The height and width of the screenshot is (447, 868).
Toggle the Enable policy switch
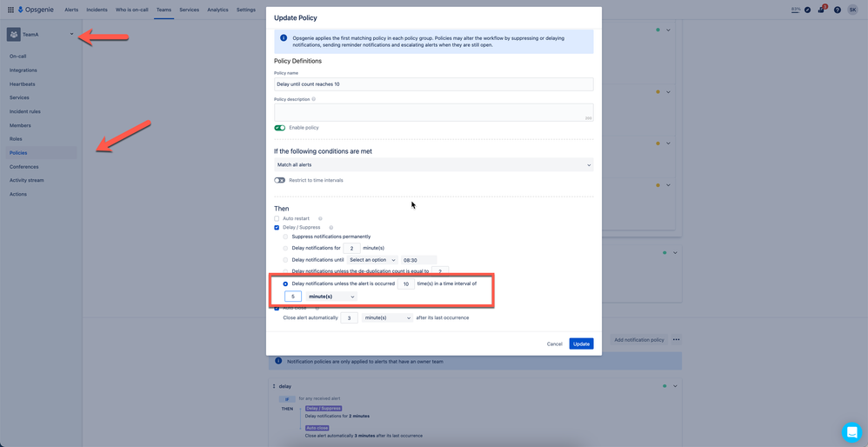(x=279, y=128)
